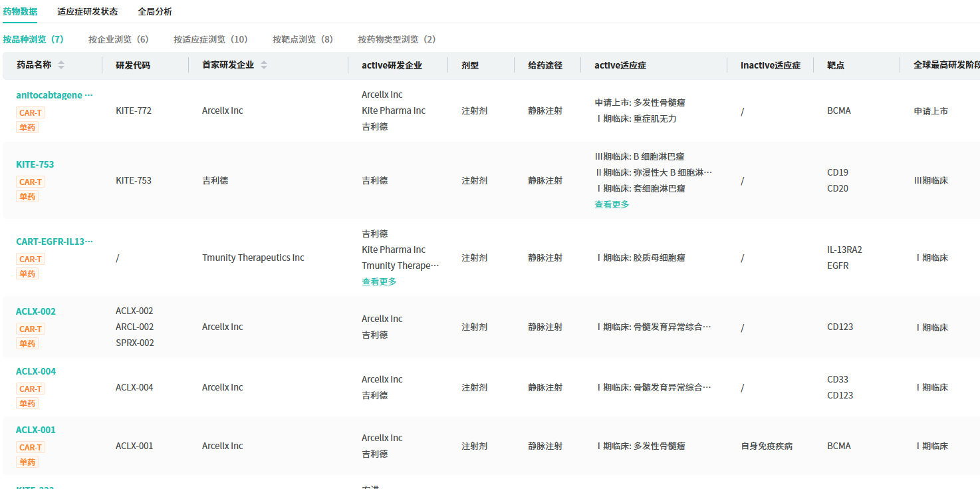Click 申请上市 in the highest-stage column
This screenshot has height=489, width=980.
tap(931, 111)
